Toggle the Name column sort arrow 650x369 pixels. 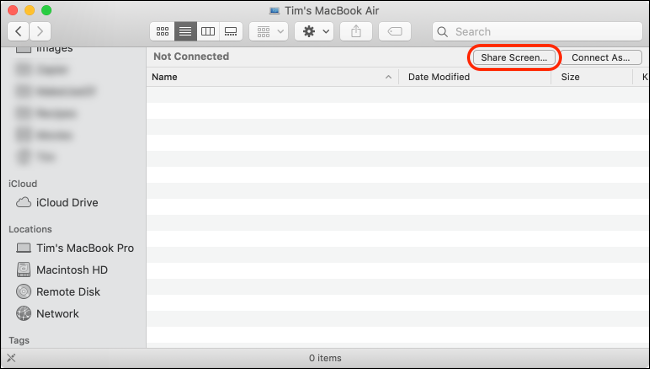coord(388,77)
